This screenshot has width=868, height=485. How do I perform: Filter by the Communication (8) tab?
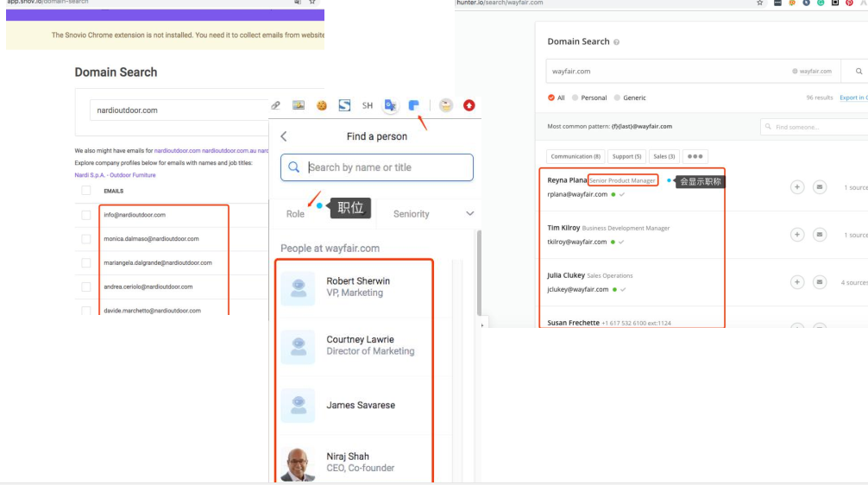pos(576,156)
